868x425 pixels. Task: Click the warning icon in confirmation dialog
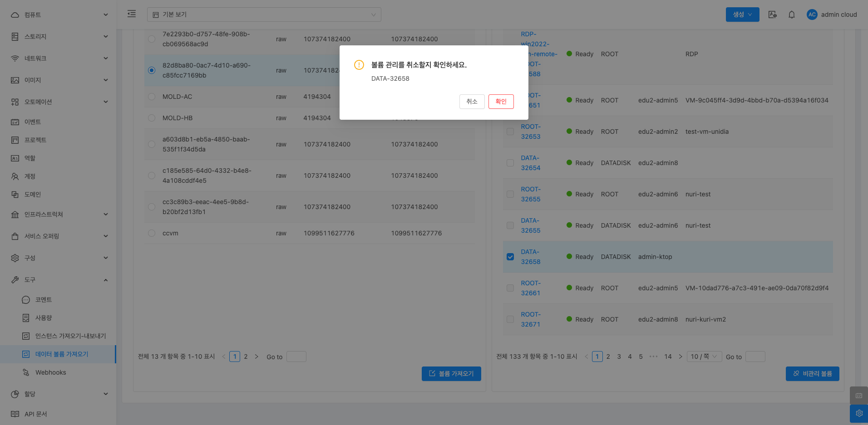click(x=359, y=65)
